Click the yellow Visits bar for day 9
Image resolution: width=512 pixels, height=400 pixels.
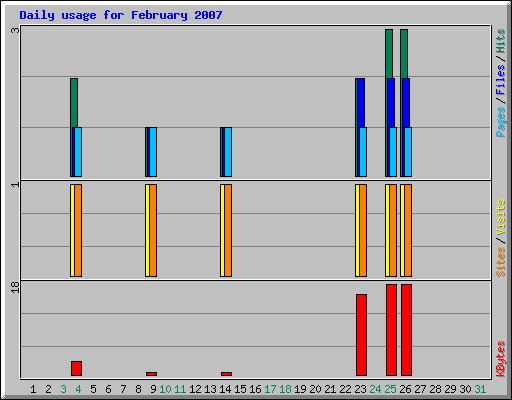[147, 230]
